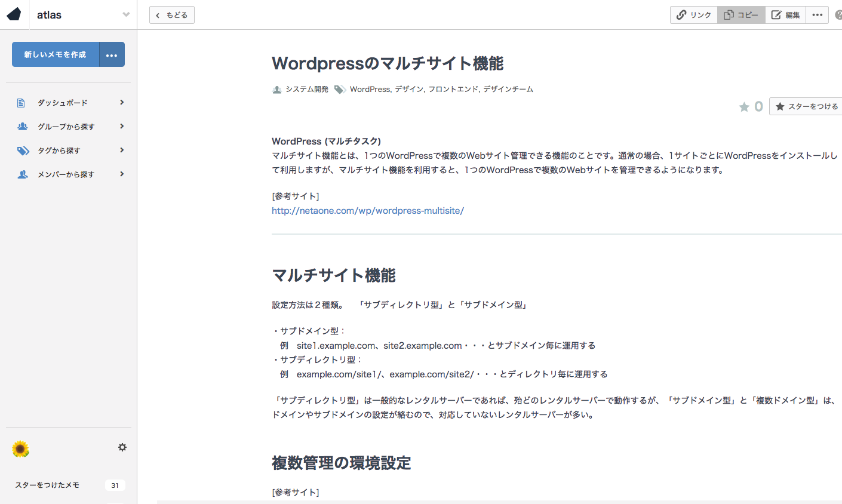Screen dimensions: 842x504
Task: Expand the タグから探す chevron
Action: coord(122,150)
